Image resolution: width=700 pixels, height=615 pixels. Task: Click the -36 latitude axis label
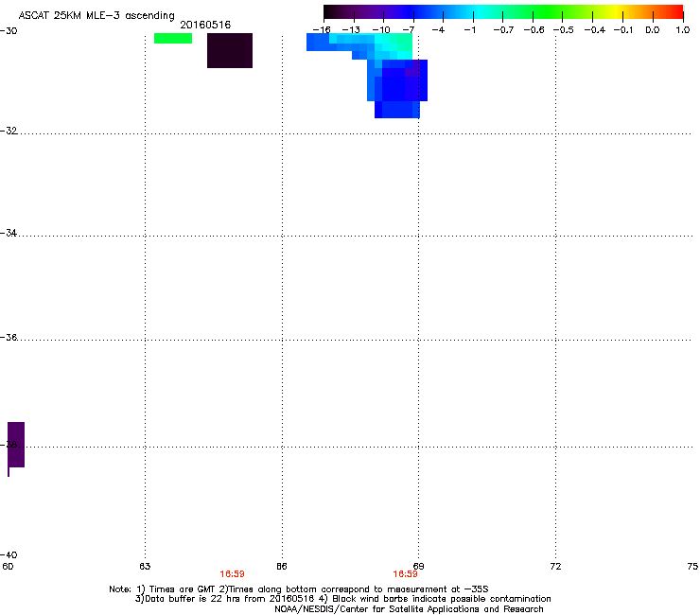point(8,337)
